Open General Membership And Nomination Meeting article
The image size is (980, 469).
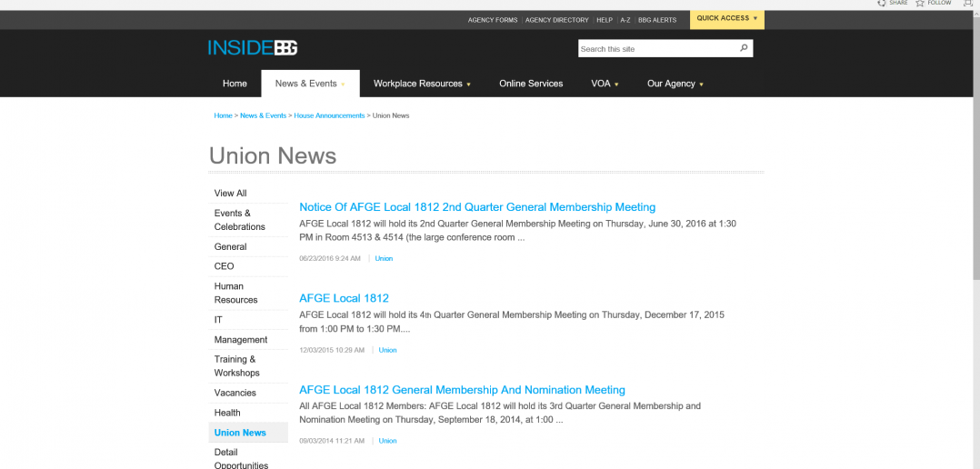coord(462,390)
